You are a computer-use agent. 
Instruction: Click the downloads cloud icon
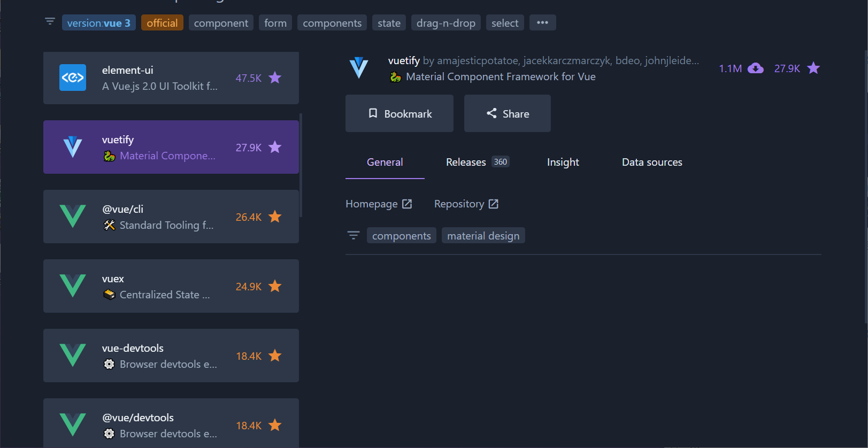tap(756, 68)
